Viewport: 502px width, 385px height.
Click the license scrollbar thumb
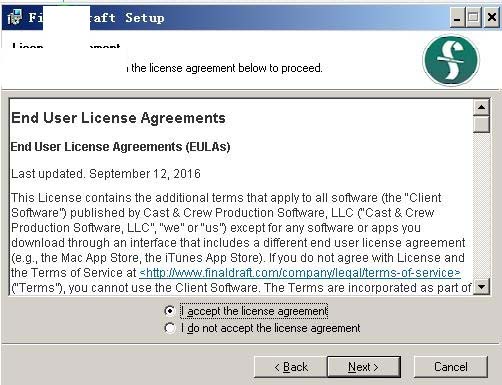point(481,124)
